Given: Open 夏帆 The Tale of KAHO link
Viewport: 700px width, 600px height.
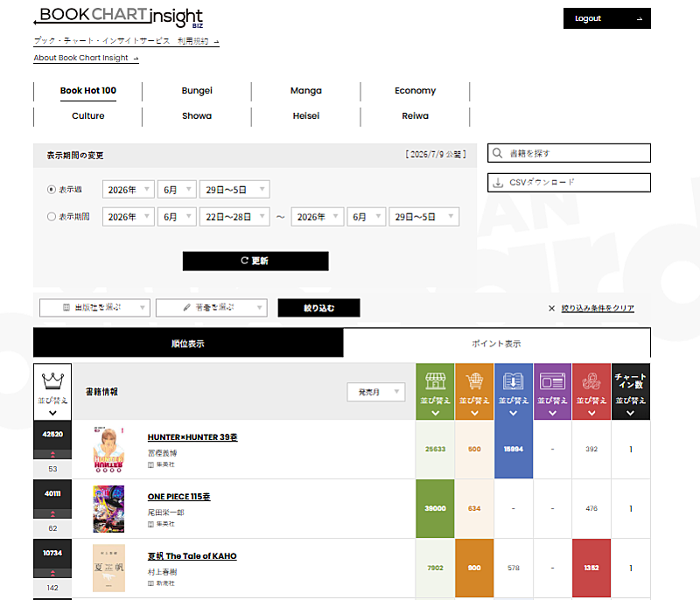Looking at the screenshot, I should click(x=192, y=556).
